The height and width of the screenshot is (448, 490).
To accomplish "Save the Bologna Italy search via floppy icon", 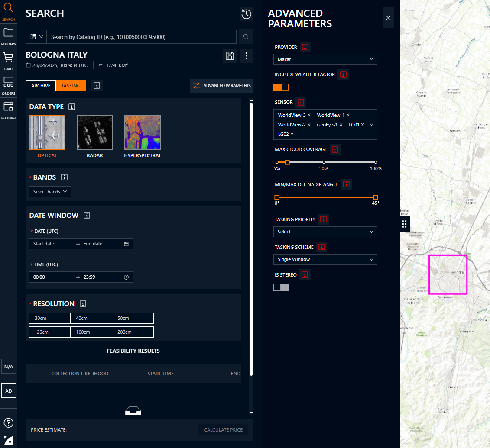I will 230,55.
